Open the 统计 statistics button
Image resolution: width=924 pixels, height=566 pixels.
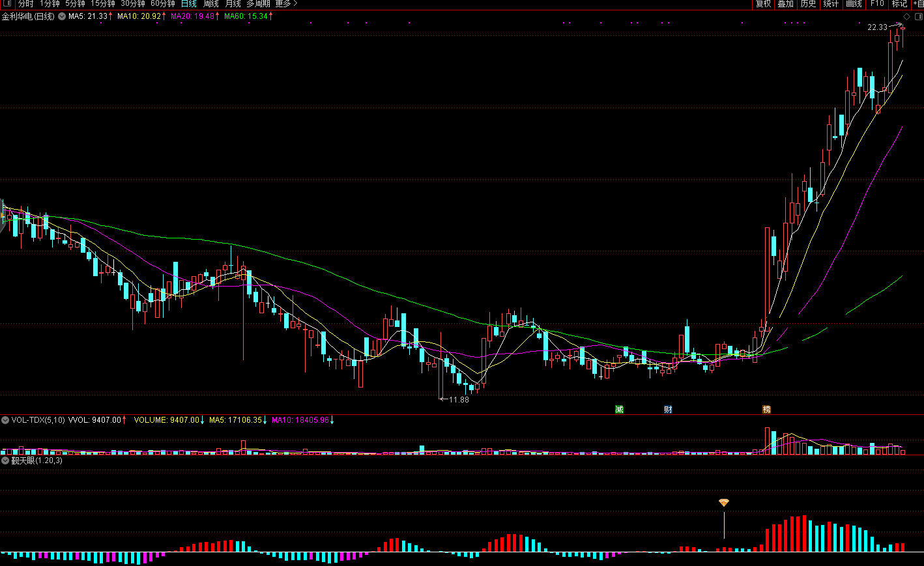[x=831, y=4]
